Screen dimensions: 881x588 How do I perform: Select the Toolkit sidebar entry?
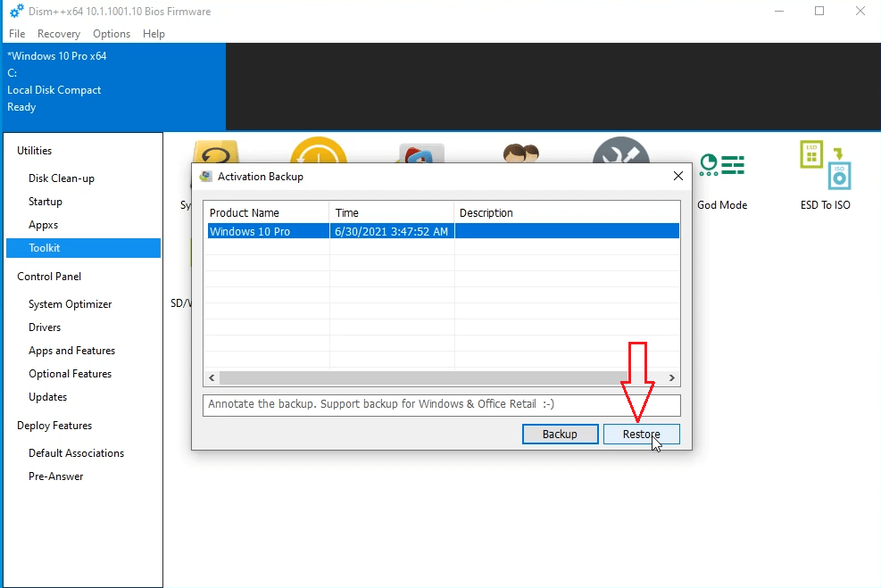click(x=84, y=248)
